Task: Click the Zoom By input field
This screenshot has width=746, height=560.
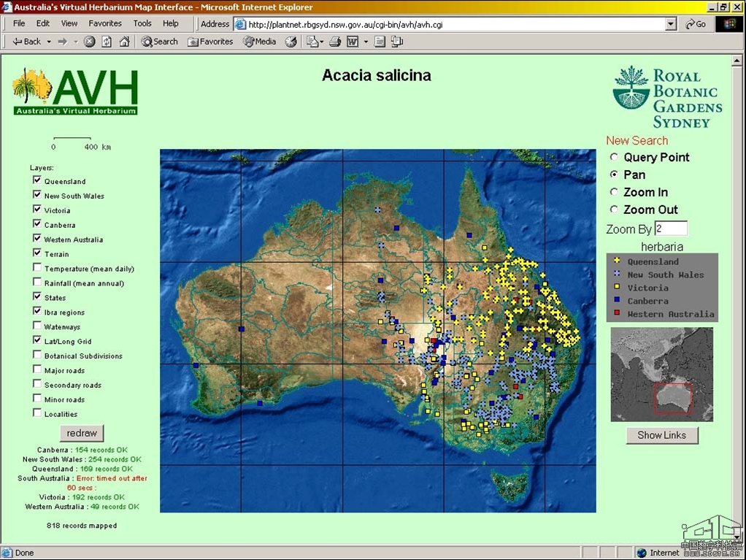Action: (671, 229)
